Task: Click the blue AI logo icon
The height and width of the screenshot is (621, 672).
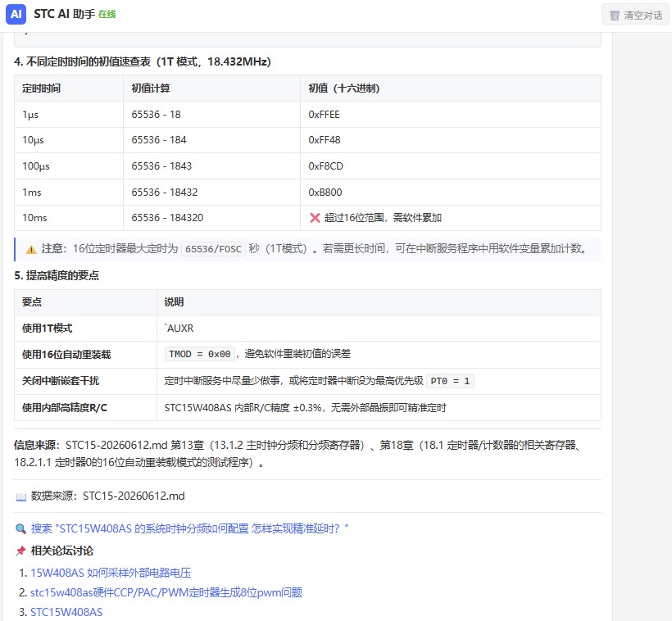Action: click(16, 14)
